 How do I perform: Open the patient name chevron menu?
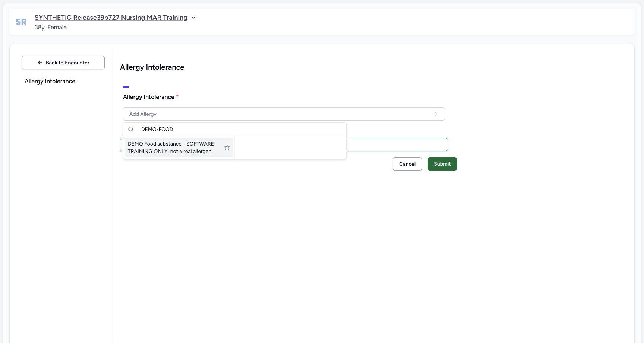pos(193,18)
